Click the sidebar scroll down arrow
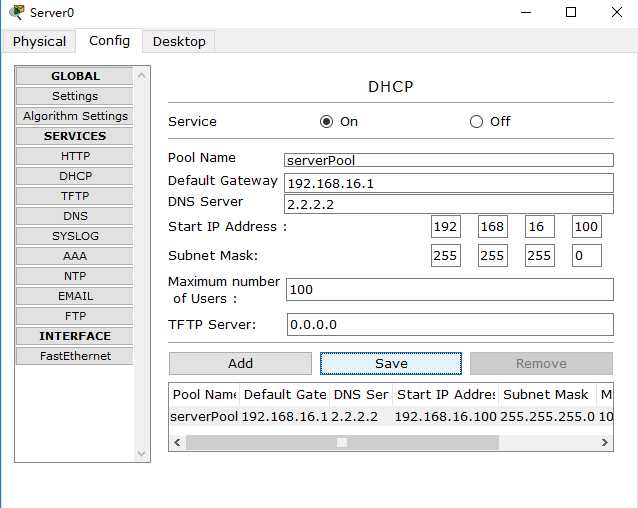 [142, 453]
